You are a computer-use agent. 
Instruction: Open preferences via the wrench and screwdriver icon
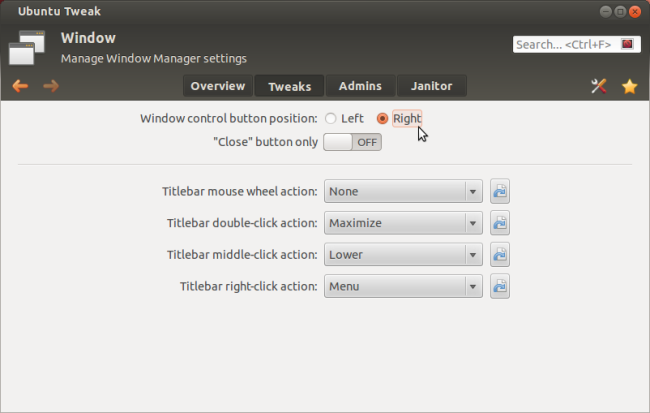(599, 86)
